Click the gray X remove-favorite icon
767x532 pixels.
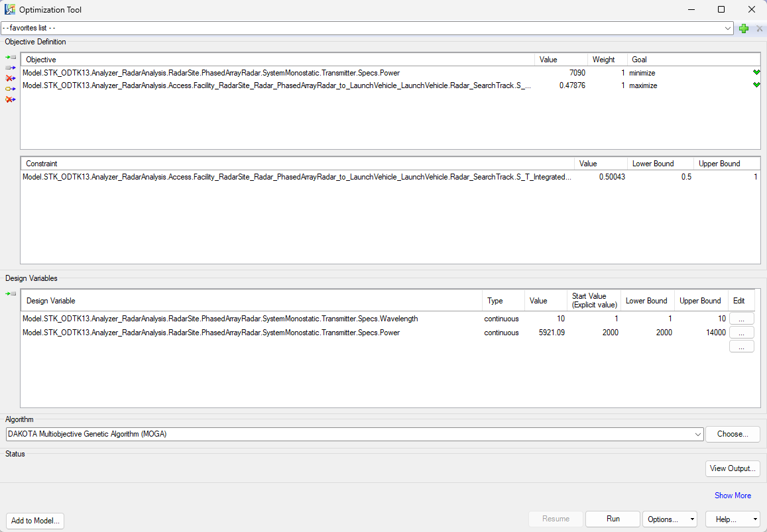[x=760, y=28]
